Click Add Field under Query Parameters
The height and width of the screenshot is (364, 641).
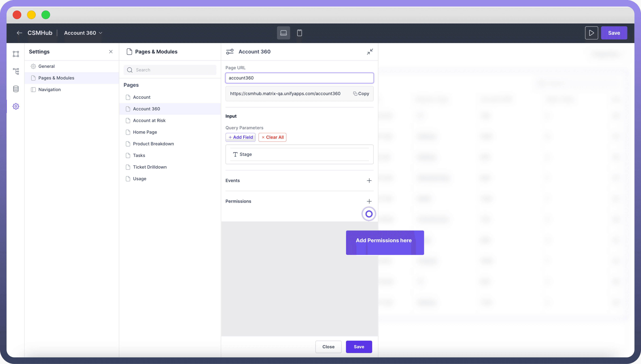coord(240,137)
